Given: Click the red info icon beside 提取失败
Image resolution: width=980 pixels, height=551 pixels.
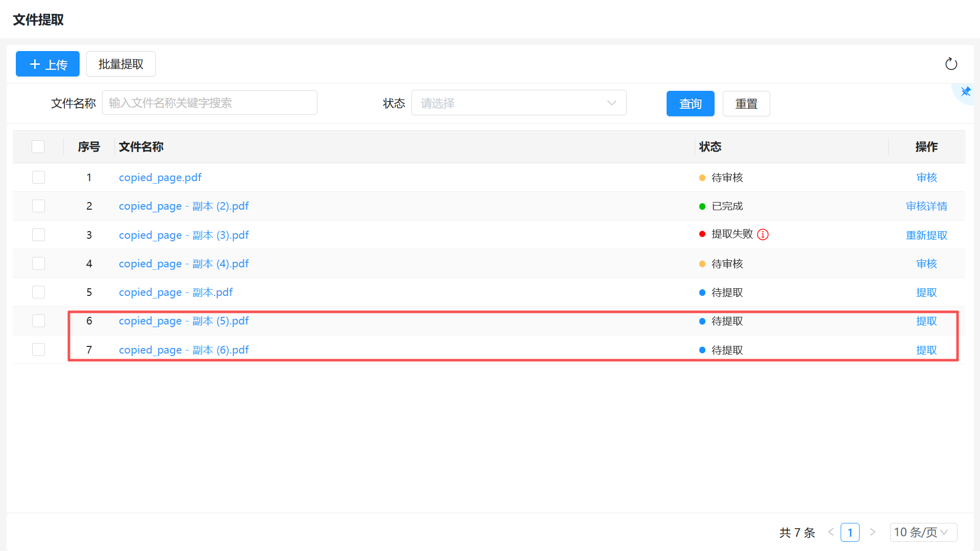Looking at the screenshot, I should point(763,234).
